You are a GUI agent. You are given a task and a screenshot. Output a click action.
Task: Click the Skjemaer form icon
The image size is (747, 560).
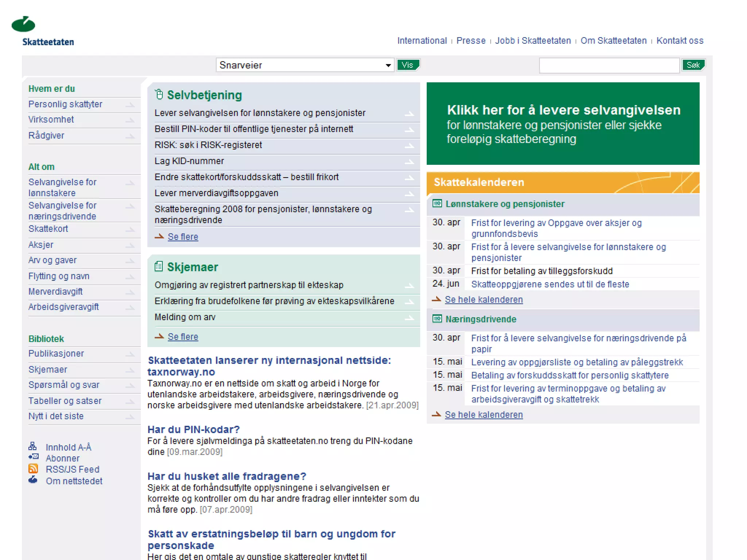coord(159,267)
